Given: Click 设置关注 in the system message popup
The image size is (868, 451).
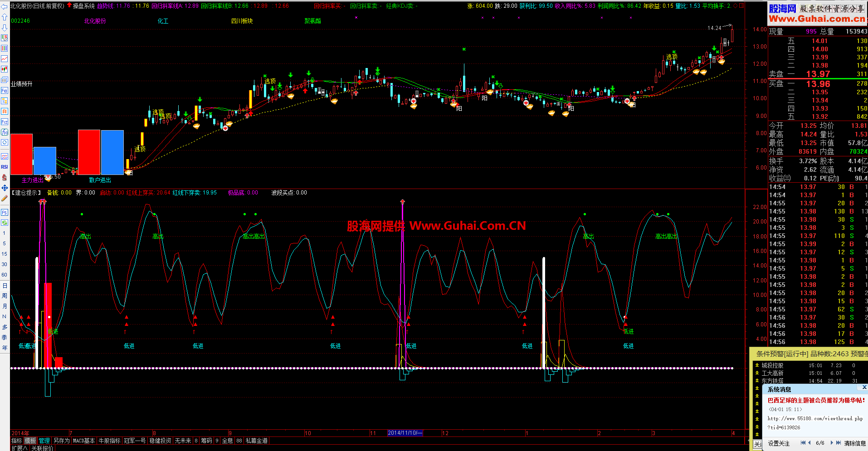Looking at the screenshot, I should tap(779, 443).
